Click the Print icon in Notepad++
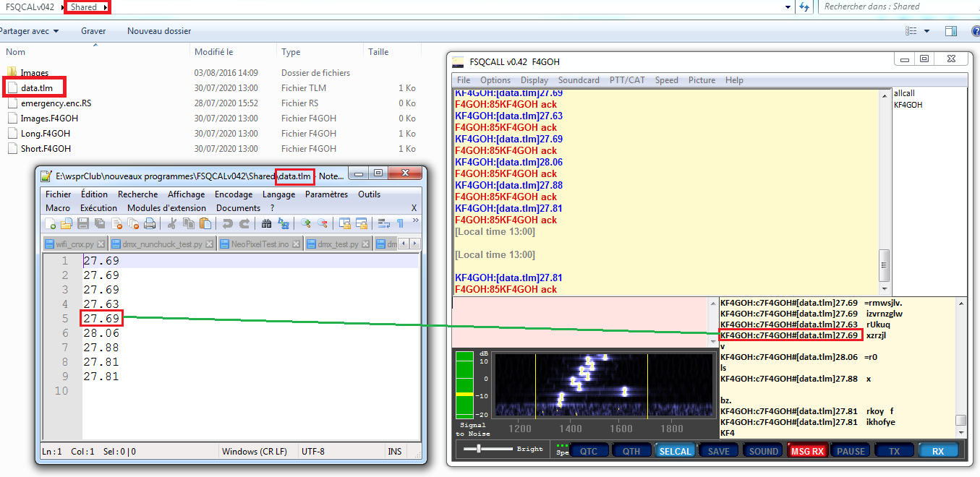Screen dimensions: 980x477 [x=150, y=223]
